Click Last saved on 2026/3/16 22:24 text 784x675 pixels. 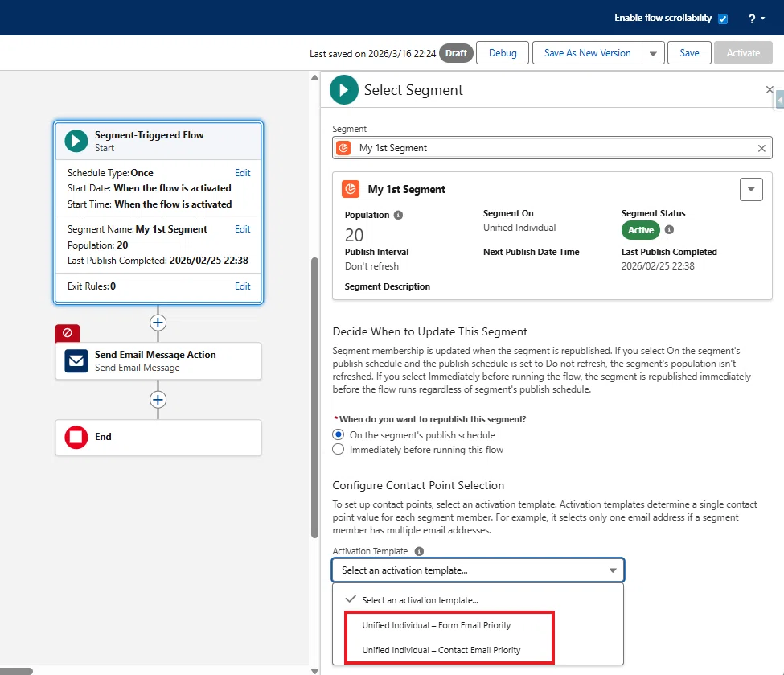(x=372, y=54)
